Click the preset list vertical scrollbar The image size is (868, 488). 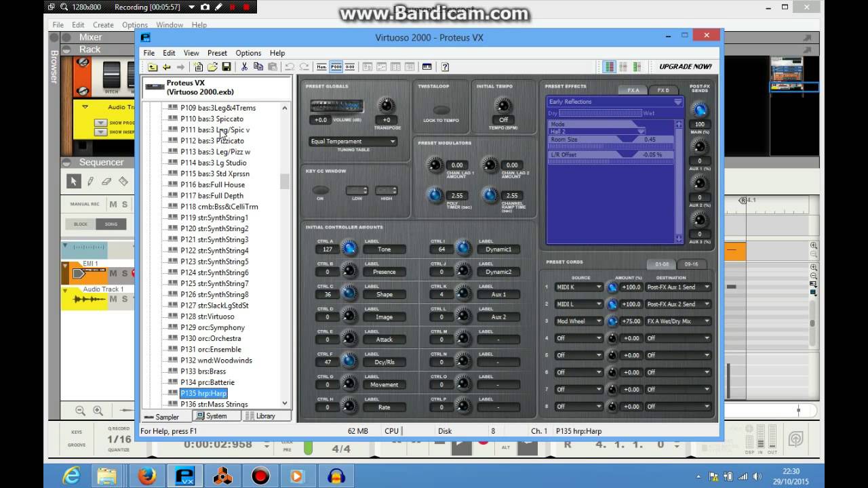[285, 255]
